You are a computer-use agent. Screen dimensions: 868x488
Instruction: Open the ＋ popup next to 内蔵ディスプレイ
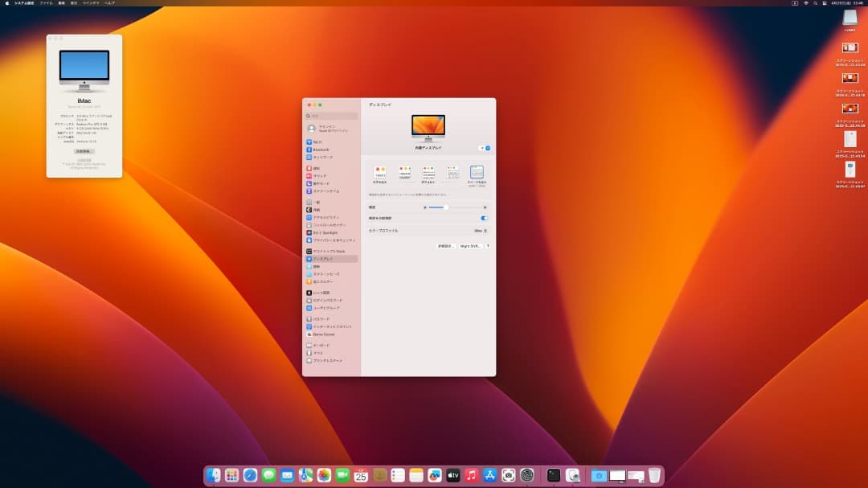482,148
